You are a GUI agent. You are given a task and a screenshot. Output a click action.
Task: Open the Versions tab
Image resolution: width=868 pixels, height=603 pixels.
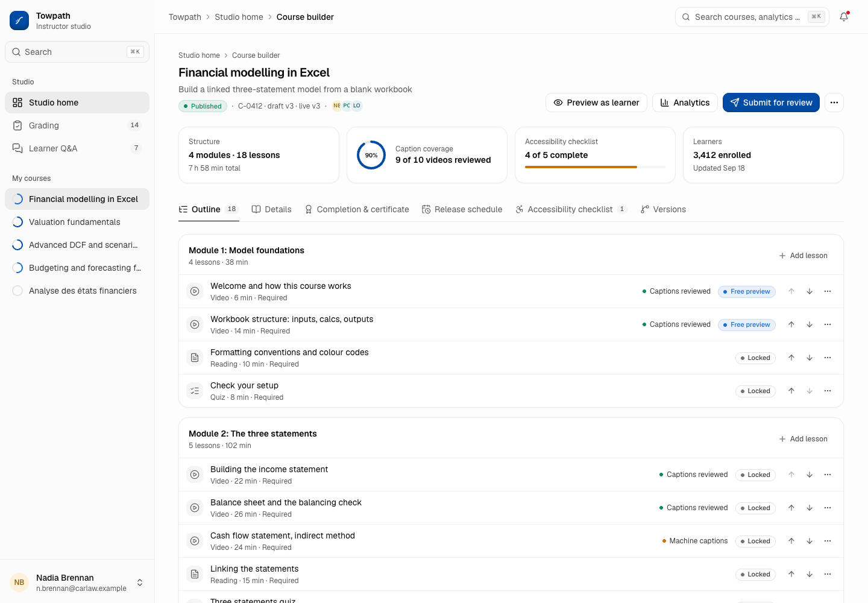pos(663,209)
